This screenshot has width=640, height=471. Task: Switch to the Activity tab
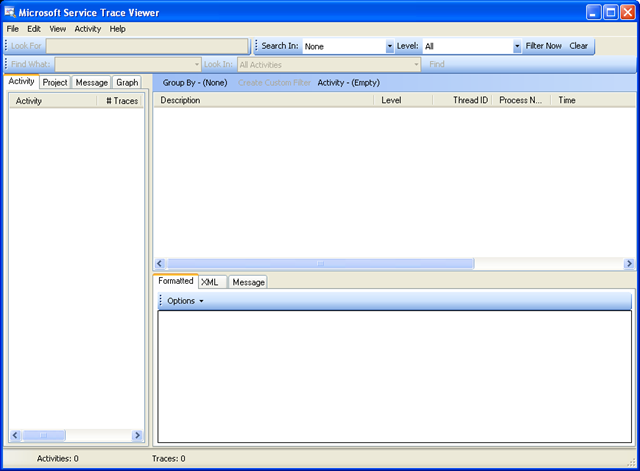pos(22,81)
